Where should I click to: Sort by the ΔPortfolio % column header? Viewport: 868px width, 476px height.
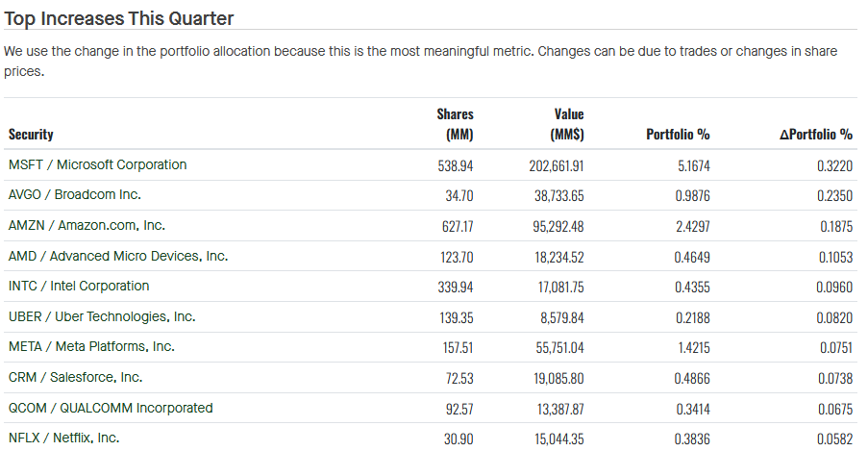pyautogui.click(x=816, y=135)
